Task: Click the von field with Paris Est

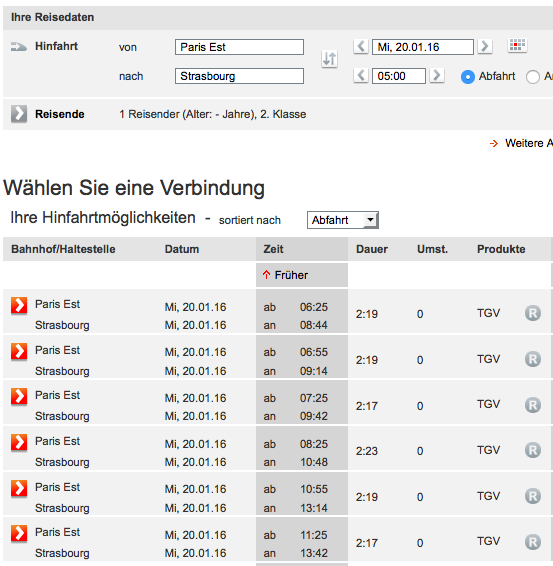Action: [x=239, y=47]
